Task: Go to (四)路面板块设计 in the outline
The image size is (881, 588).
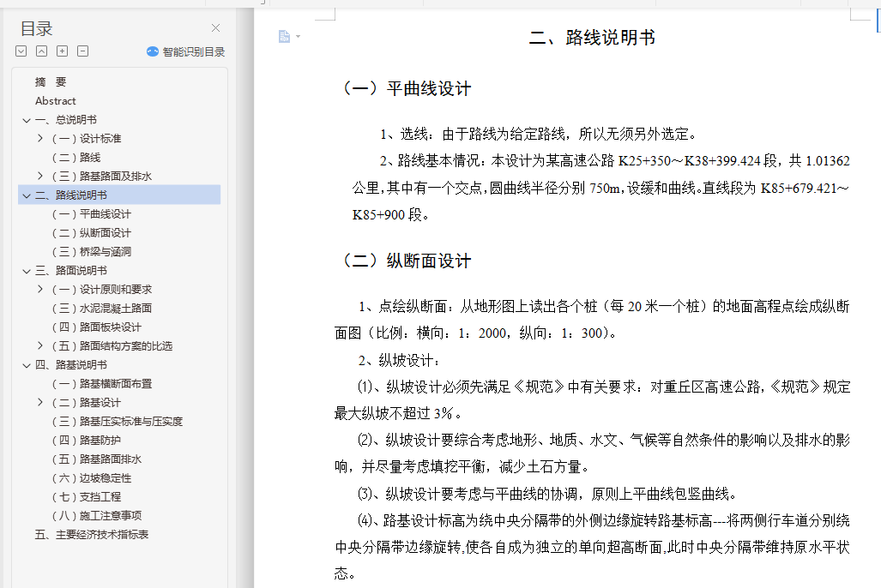Action: [x=97, y=327]
